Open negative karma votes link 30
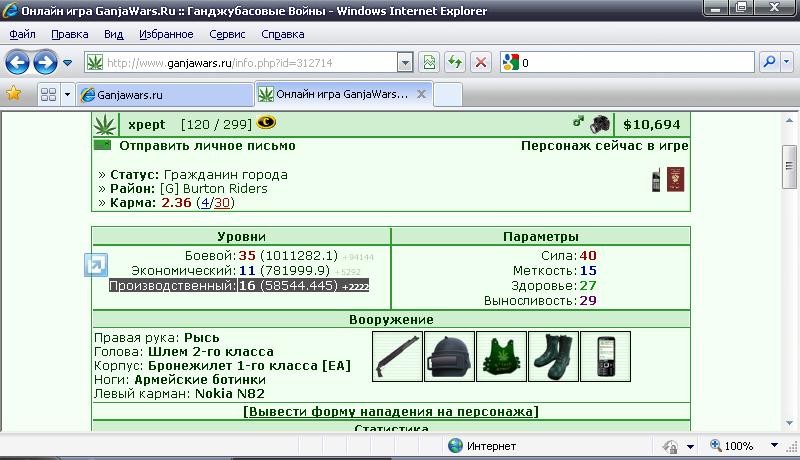 [222, 203]
